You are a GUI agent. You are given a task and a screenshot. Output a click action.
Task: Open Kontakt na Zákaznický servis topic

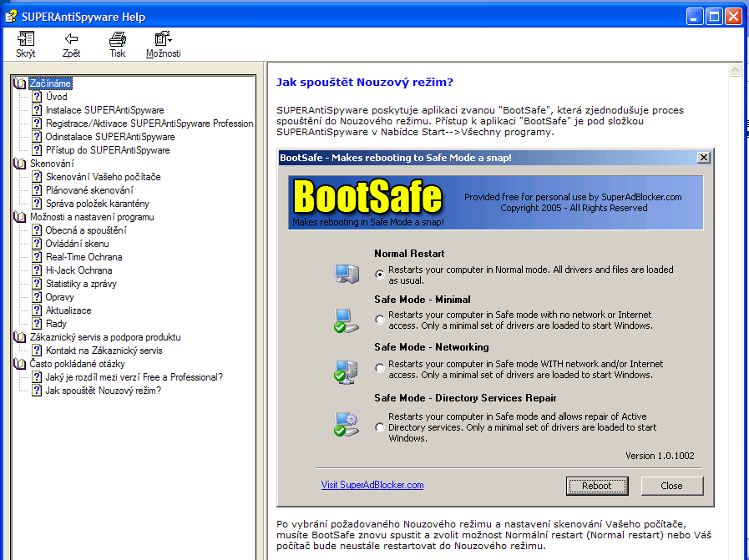coord(104,351)
